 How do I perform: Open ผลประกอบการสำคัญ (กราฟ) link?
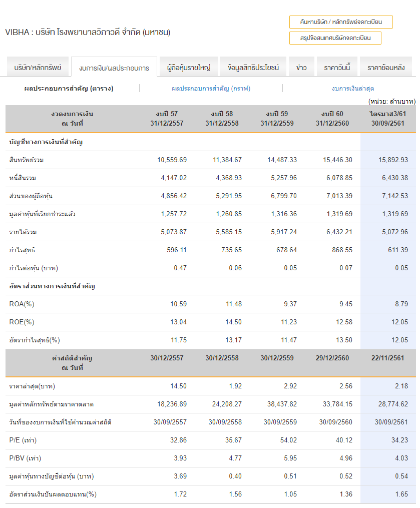point(211,89)
